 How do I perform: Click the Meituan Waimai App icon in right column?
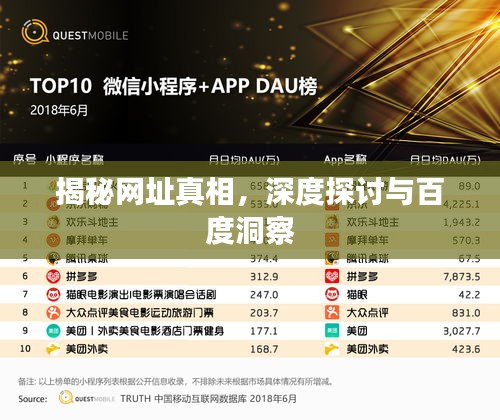pyautogui.click(x=332, y=349)
